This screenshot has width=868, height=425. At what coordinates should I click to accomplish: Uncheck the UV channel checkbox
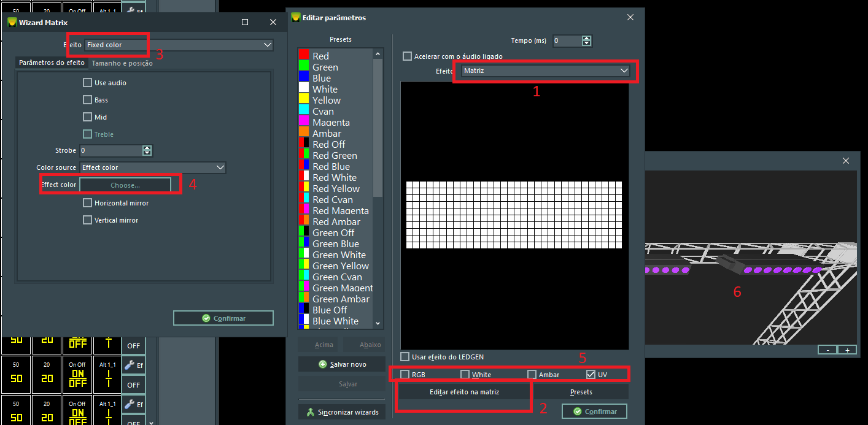(x=591, y=374)
